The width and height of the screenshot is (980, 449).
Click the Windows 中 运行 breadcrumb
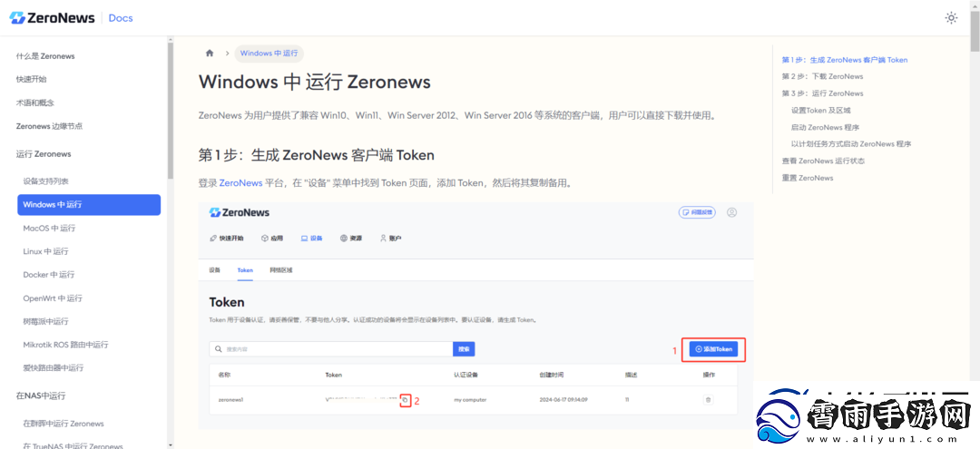[x=269, y=54]
